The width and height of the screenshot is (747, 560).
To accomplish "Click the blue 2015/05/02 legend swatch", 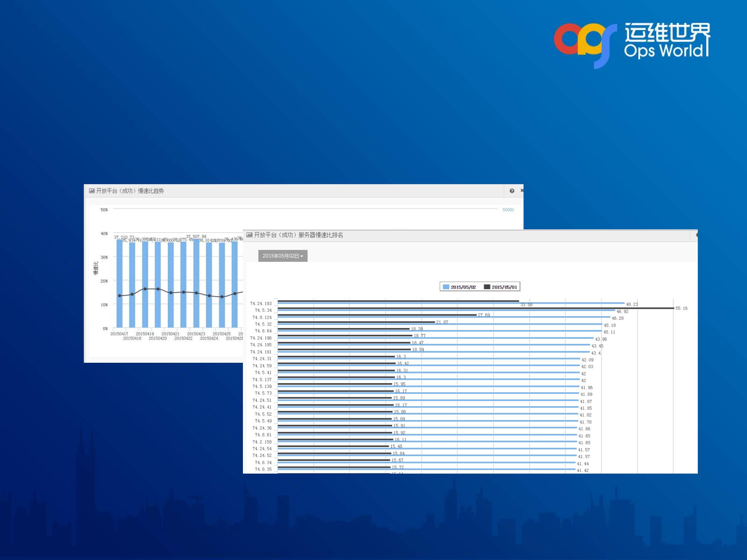I will 446,287.
